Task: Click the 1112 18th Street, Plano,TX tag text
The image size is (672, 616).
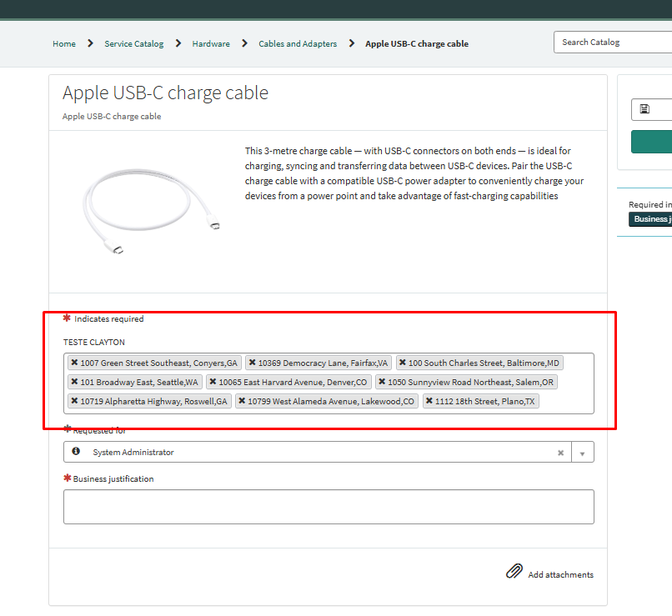Action: tap(484, 402)
